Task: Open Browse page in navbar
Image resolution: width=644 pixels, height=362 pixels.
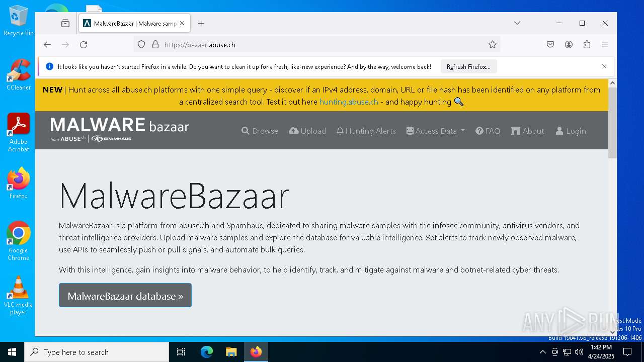Action: 260,131
